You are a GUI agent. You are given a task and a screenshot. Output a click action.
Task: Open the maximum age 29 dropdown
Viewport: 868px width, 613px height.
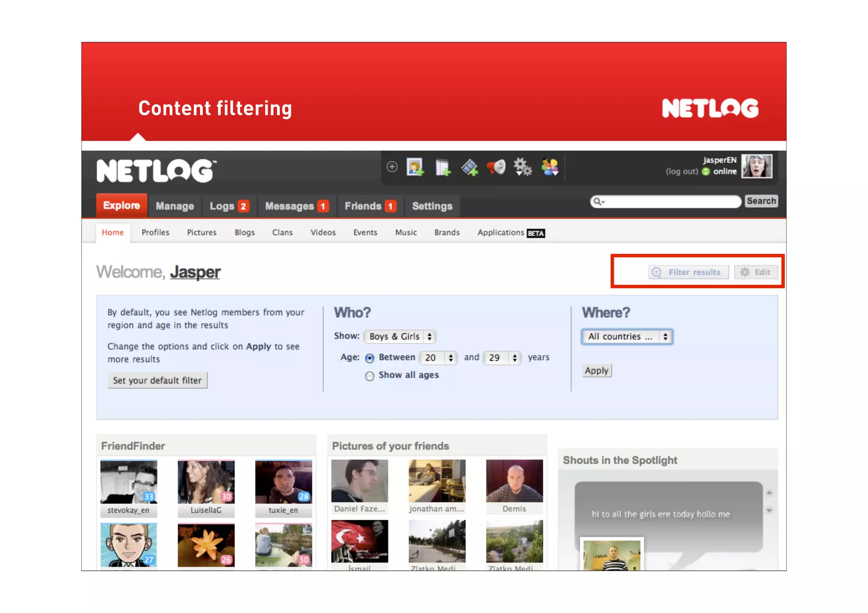(x=502, y=358)
